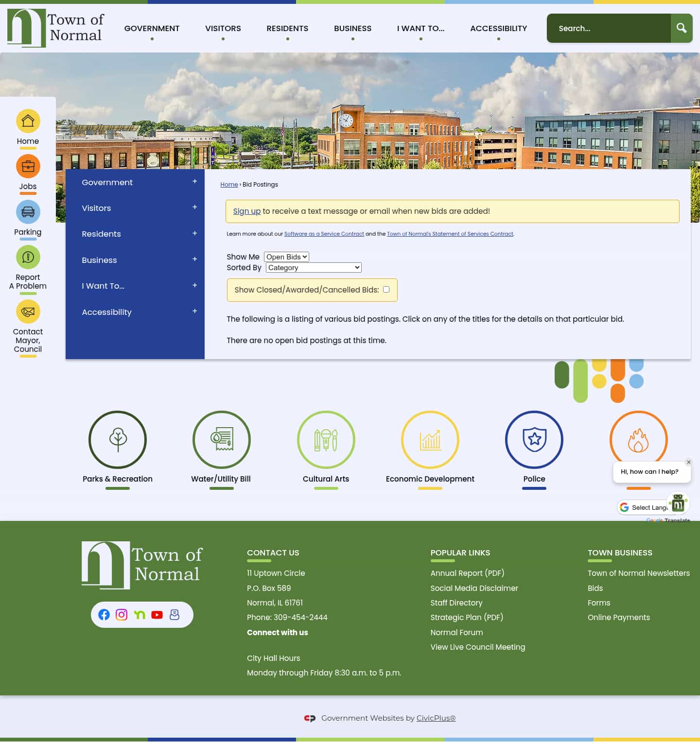The width and height of the screenshot is (700, 743).
Task: Select the Parks & Recreation circle icon
Action: point(118,439)
